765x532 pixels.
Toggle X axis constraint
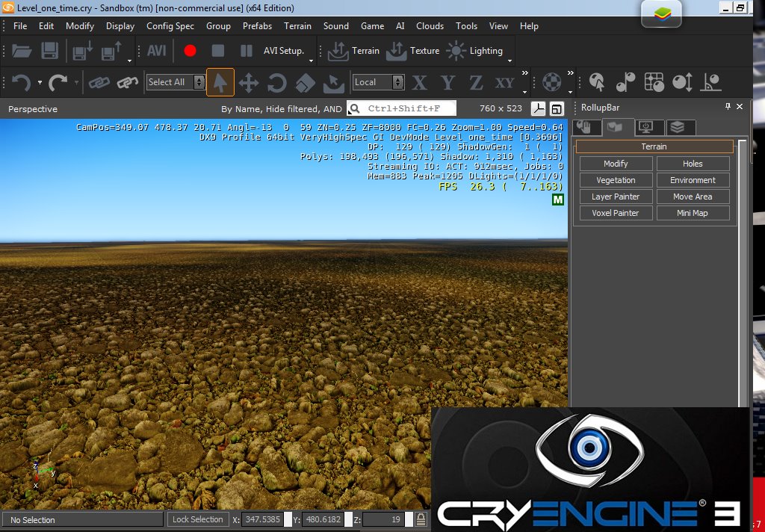point(419,82)
